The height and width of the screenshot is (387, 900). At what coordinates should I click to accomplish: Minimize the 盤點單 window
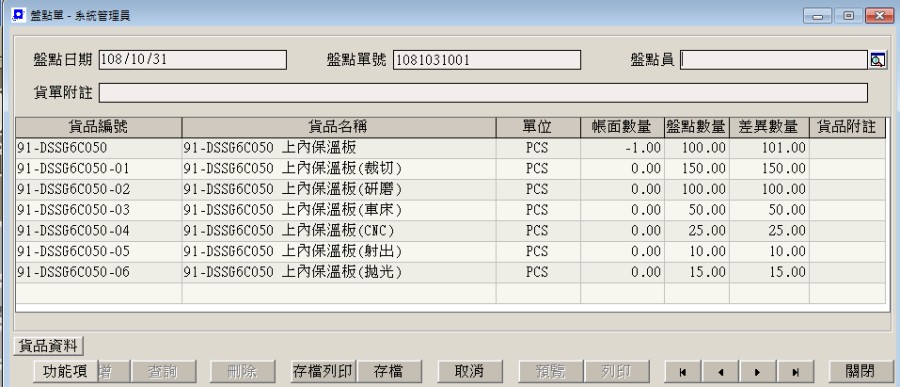pos(817,16)
